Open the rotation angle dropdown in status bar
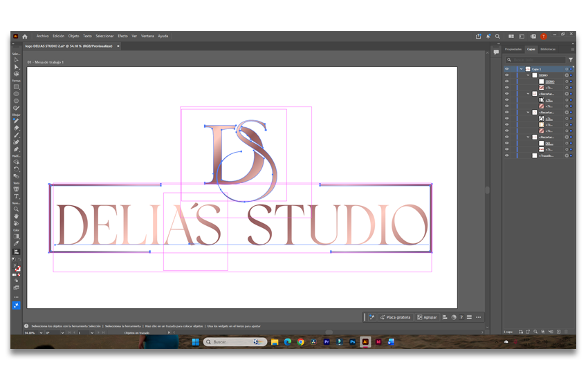Viewport: 588px width, 380px height. click(x=62, y=333)
